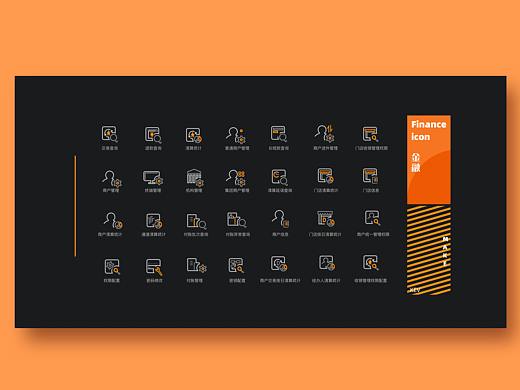Click the monitor icon with gear badge
Screen dimensions: 520x390
pos(153,178)
